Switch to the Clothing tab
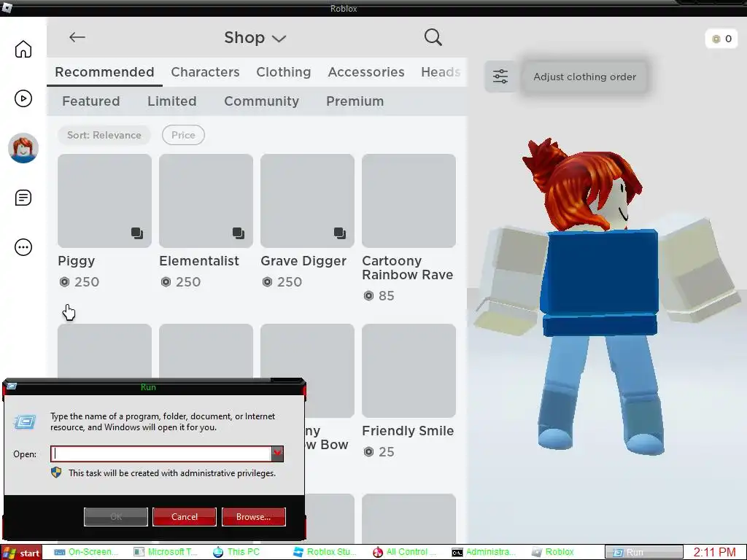The width and height of the screenshot is (747, 560). pyautogui.click(x=284, y=72)
